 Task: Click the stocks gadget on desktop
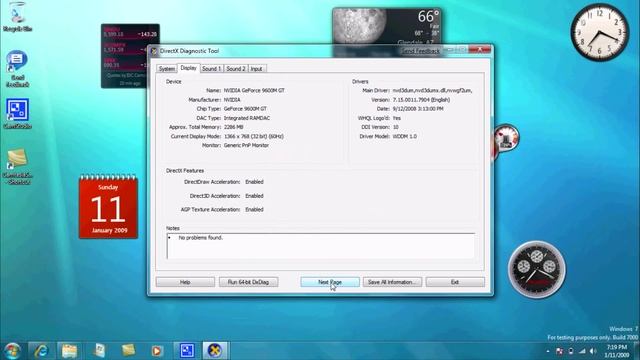(124, 56)
